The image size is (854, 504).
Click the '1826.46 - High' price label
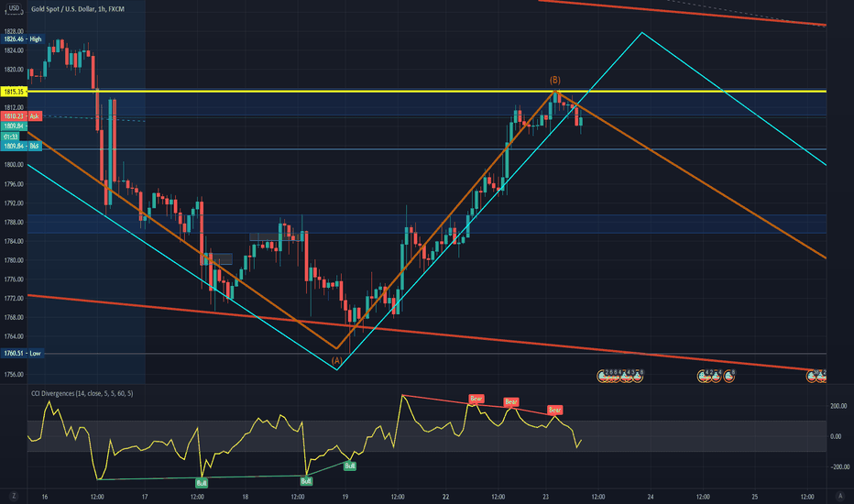(x=23, y=39)
